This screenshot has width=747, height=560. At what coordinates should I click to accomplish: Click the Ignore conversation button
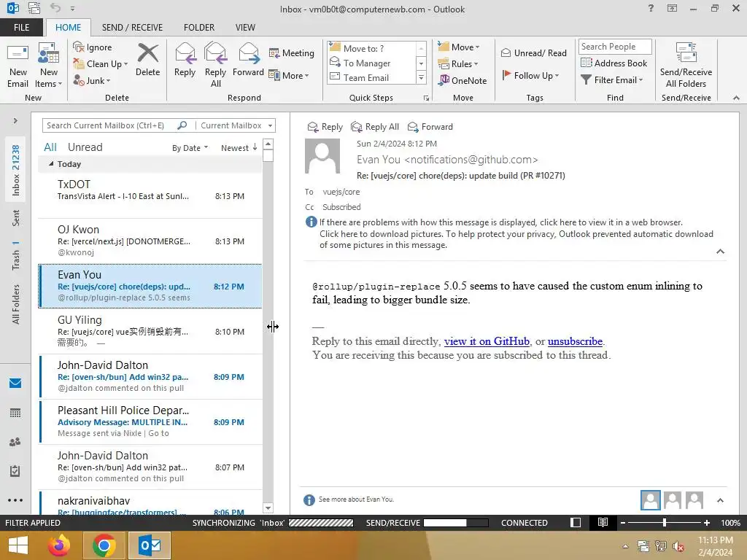tap(93, 47)
